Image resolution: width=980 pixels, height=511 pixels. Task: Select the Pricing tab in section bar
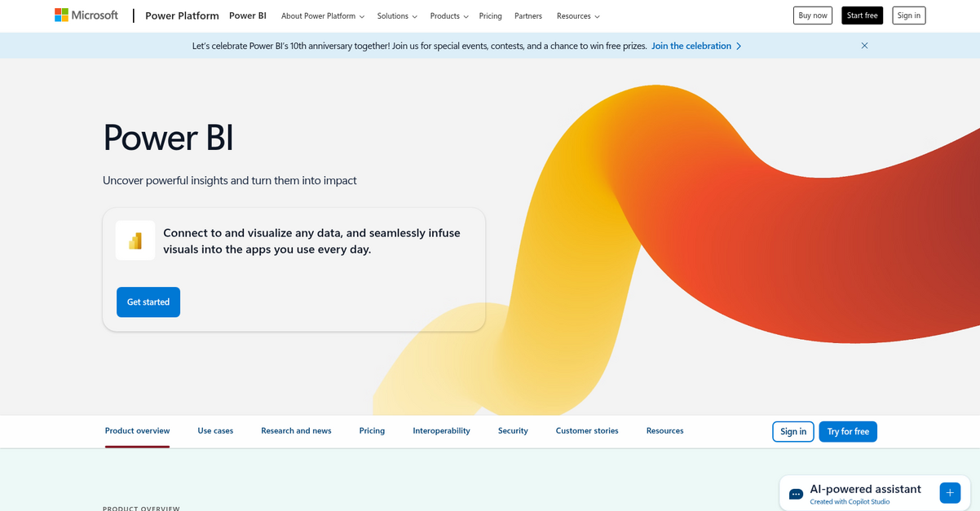click(372, 430)
